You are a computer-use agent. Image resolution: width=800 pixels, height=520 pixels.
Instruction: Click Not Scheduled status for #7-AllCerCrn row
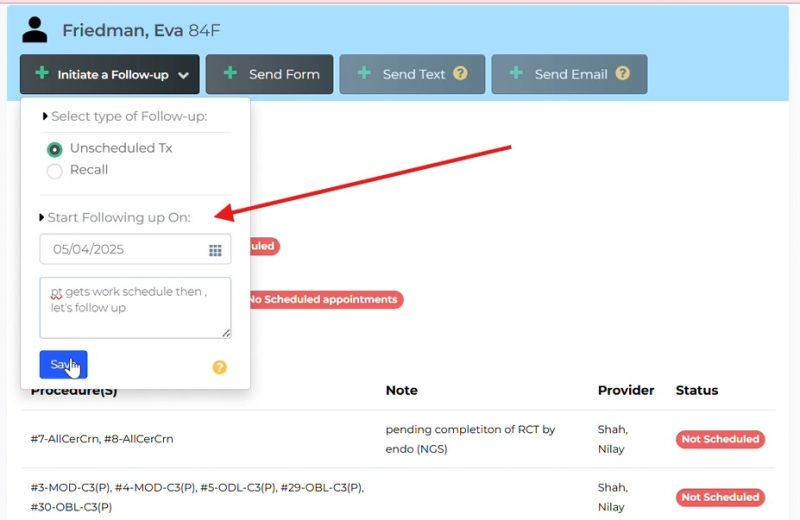pyautogui.click(x=720, y=439)
